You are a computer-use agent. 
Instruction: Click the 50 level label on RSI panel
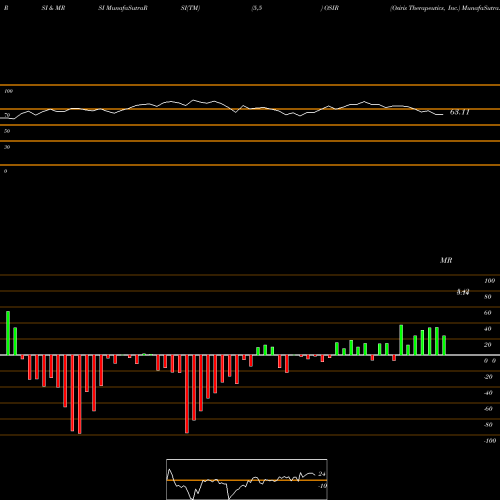tap(7, 131)
